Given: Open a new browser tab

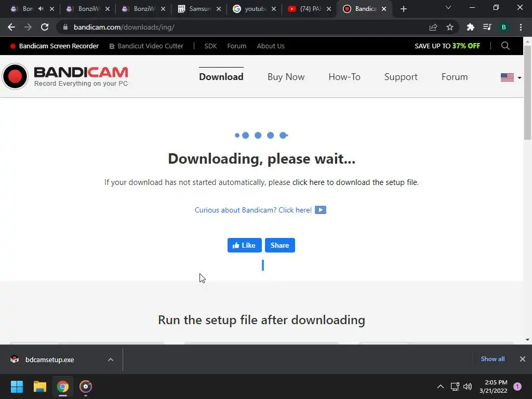Looking at the screenshot, I should 403,9.
